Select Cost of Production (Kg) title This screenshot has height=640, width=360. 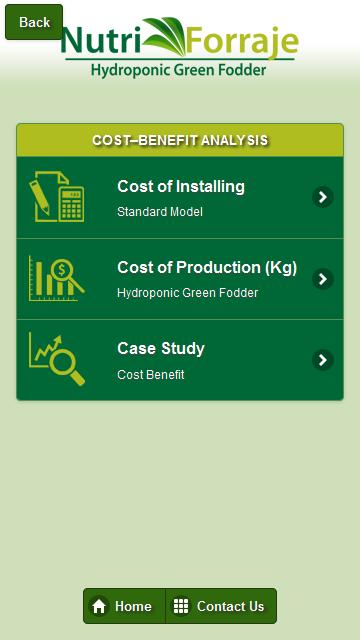click(x=207, y=268)
